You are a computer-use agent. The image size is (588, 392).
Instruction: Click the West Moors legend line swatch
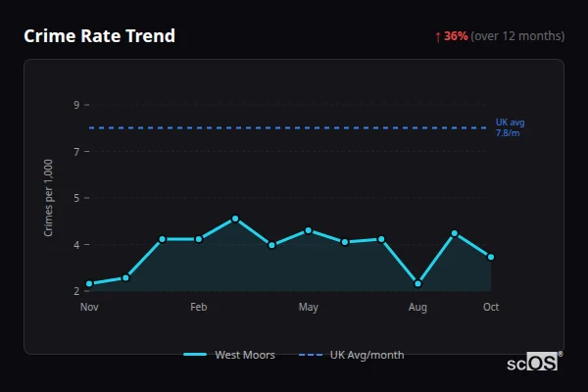pyautogui.click(x=195, y=355)
